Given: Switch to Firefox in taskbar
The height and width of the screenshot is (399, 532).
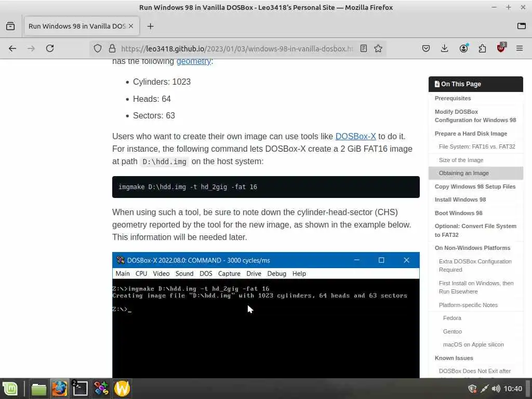Looking at the screenshot, I should pos(59,389).
